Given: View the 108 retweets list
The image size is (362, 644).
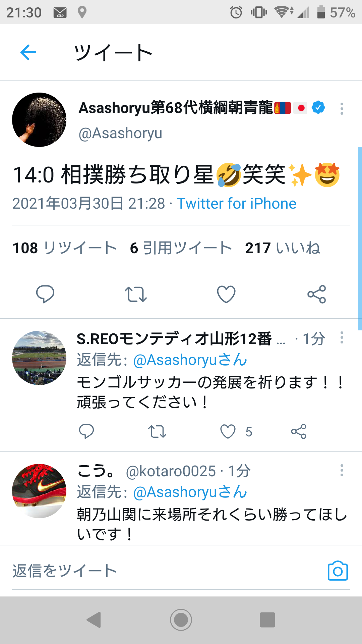Looking at the screenshot, I should tap(65, 248).
